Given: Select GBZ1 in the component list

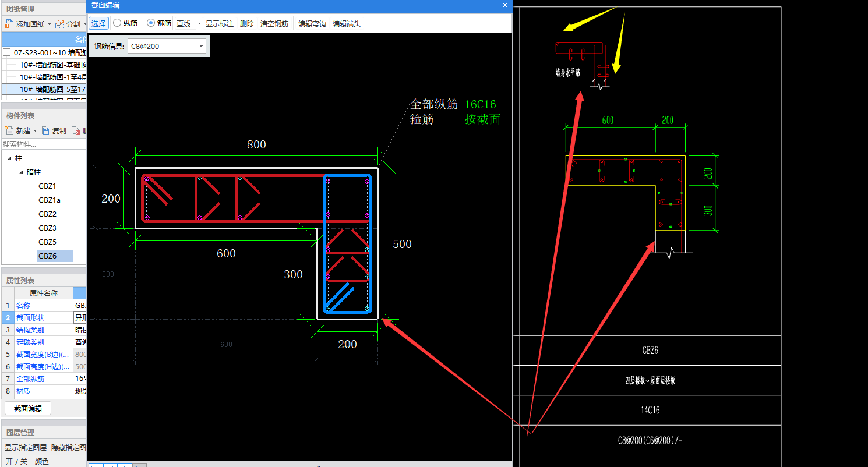Looking at the screenshot, I should [x=47, y=186].
